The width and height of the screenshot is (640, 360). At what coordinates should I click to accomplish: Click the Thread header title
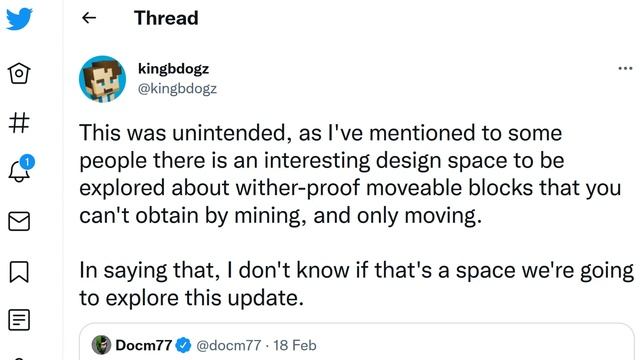[166, 18]
